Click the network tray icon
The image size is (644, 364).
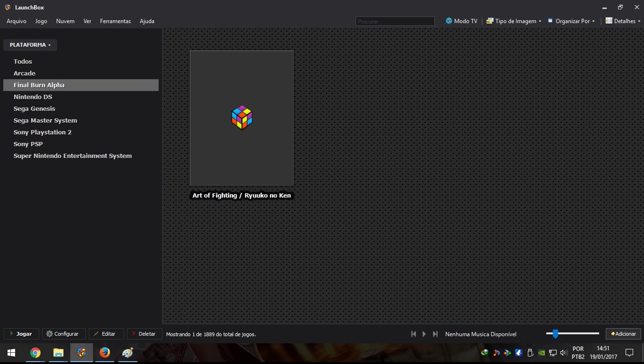point(553,352)
